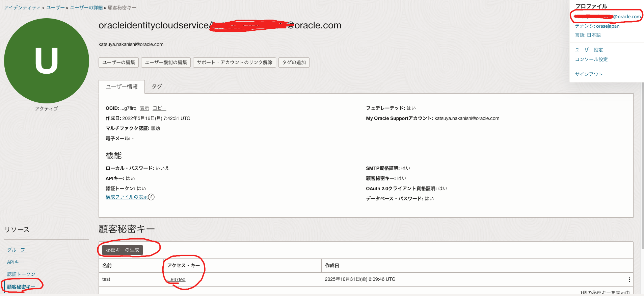Click the katsuya.nakanishi@oracle.com text under the title
Image resolution: width=644 pixels, height=296 pixels.
[x=131, y=44]
